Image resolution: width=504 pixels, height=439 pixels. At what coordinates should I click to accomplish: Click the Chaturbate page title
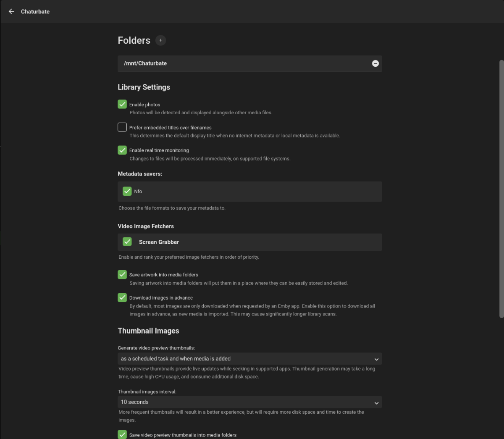(x=35, y=12)
